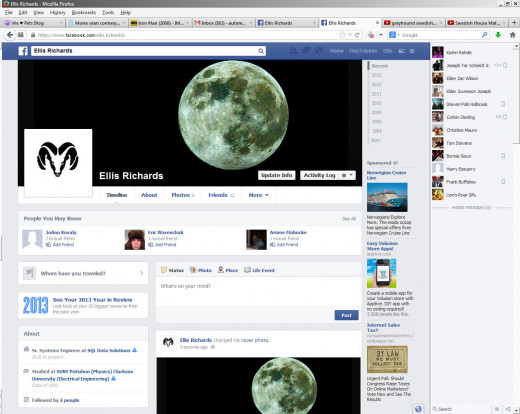Expand the More dropdown on profile tabs
The width and height of the screenshot is (520, 414).
tap(258, 195)
